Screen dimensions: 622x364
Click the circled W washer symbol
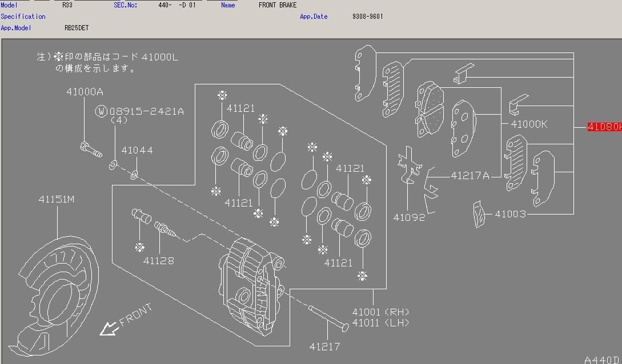[x=102, y=112]
